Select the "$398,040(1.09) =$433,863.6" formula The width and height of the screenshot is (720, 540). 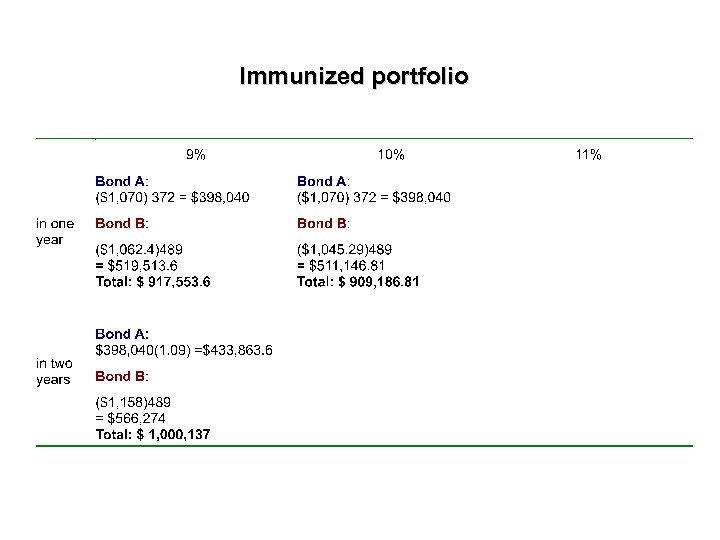coord(184,350)
